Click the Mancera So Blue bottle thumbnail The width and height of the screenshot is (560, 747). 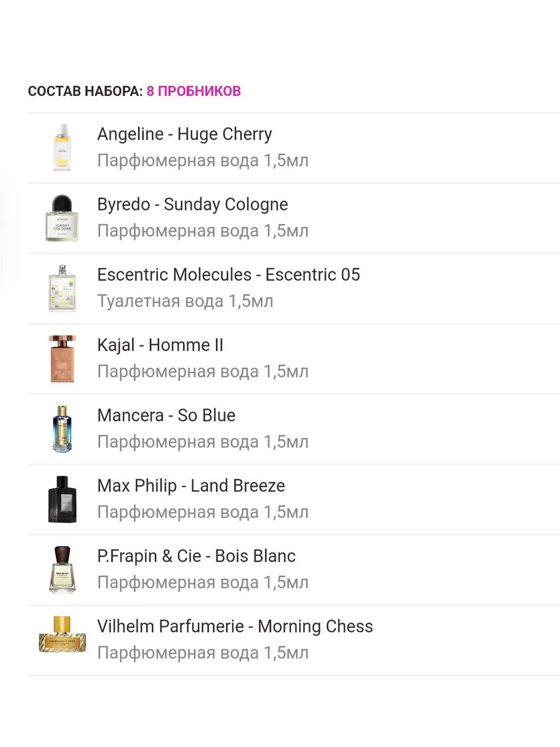[62, 429]
